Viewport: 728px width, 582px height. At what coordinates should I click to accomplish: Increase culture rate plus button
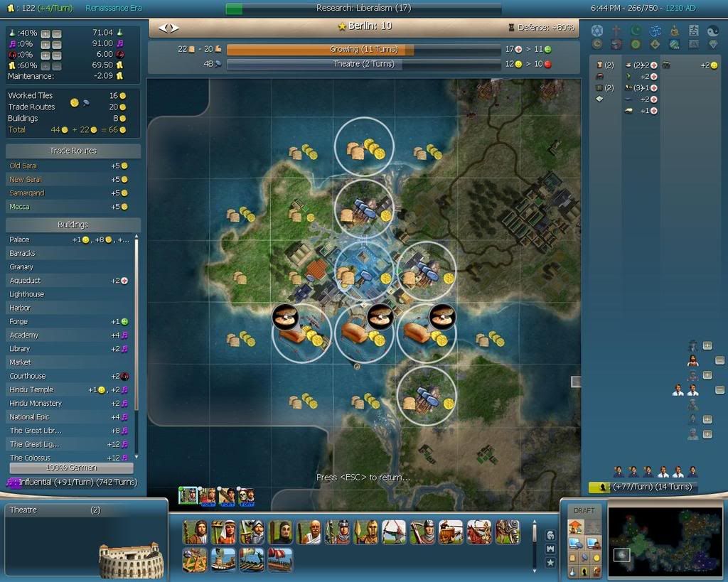(45, 45)
